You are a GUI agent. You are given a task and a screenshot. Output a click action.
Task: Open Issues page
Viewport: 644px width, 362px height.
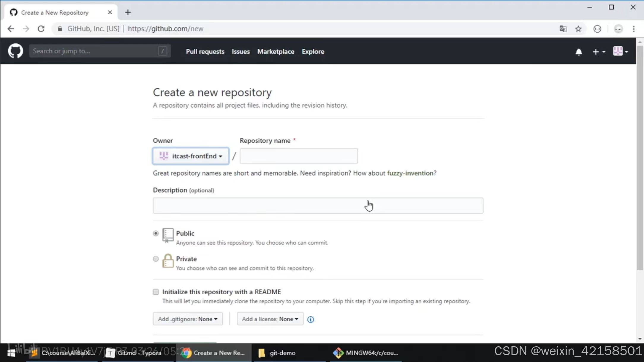tap(241, 52)
